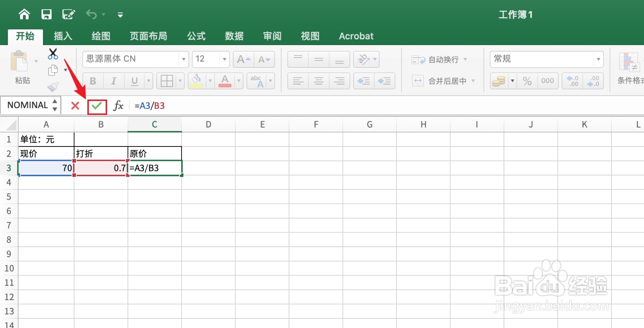Open 条件格式 conditional formatting
The height and width of the screenshot is (328, 644).
coord(630,68)
